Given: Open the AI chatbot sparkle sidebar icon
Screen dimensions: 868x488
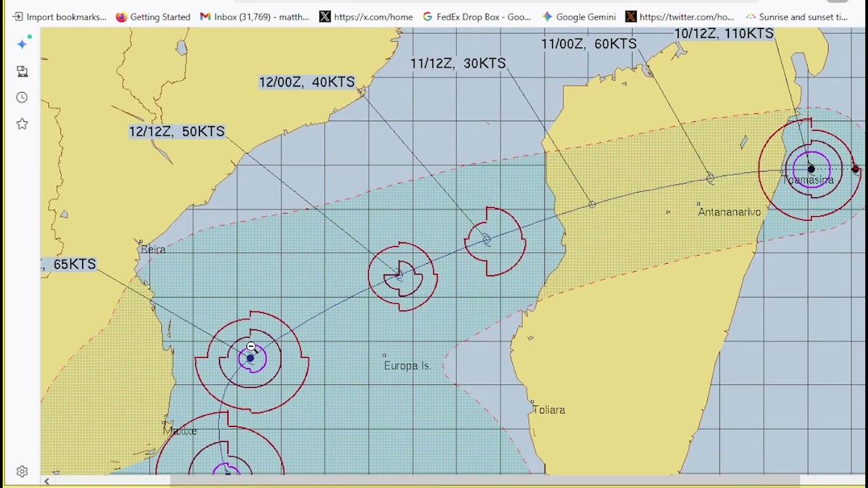Looking at the screenshot, I should [22, 43].
